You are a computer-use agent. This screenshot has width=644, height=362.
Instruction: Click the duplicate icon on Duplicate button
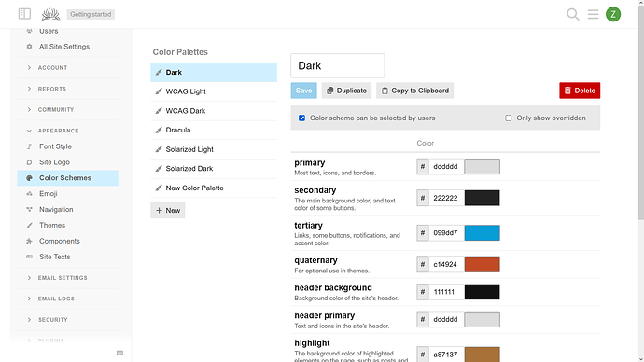pos(329,90)
